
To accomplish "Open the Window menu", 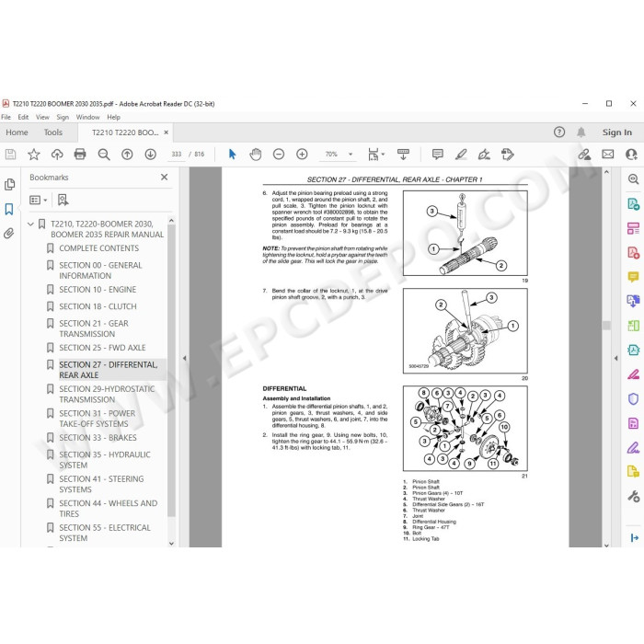I will (88, 117).
